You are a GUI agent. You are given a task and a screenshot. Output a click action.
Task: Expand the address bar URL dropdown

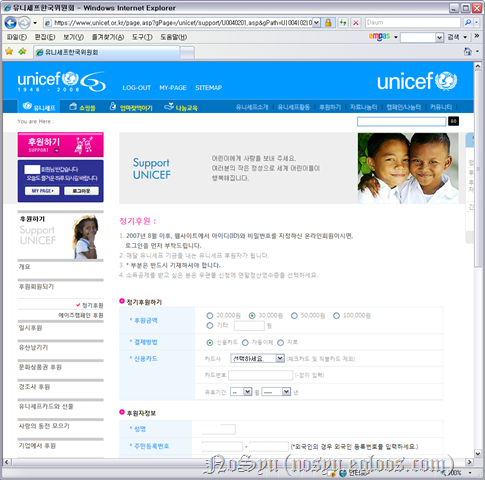point(316,23)
